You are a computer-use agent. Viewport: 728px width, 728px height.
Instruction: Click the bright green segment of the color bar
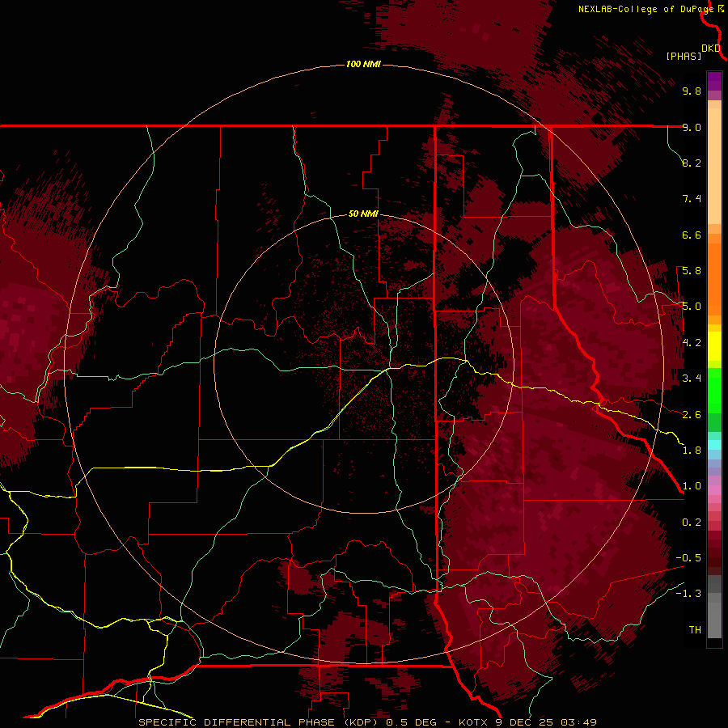714,391
